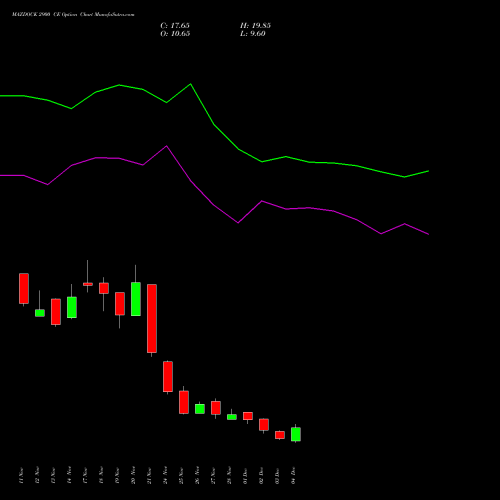Click the red candle for 02 Dec
Viewport: 500px width, 500px height.
264,425
